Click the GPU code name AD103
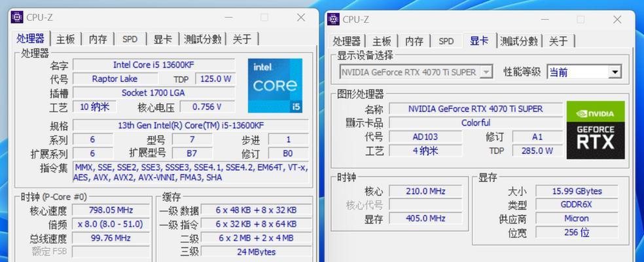This screenshot has width=644, height=262. tap(425, 137)
